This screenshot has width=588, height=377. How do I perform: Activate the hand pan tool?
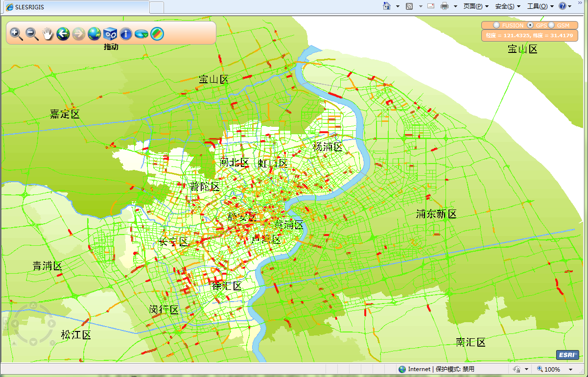47,34
